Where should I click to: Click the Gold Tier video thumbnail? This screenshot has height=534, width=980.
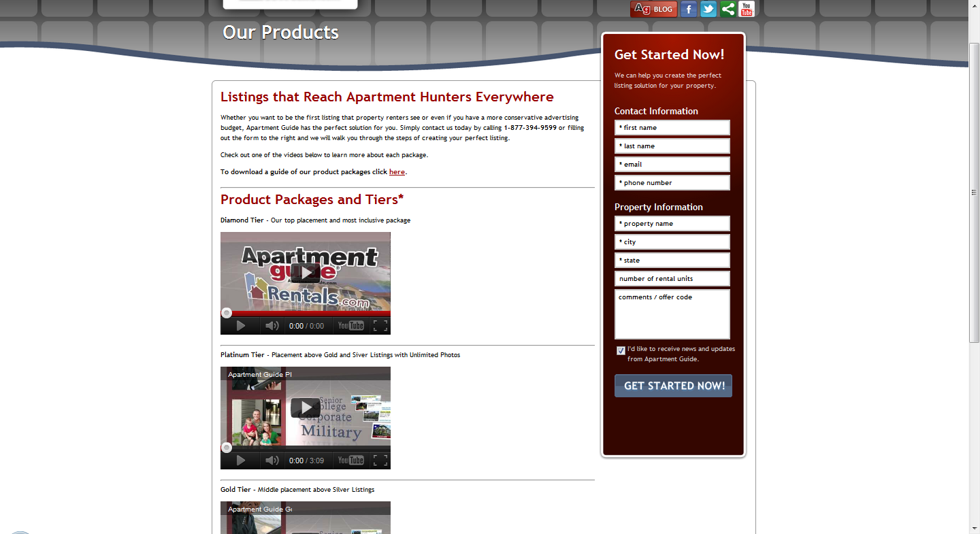pyautogui.click(x=306, y=518)
